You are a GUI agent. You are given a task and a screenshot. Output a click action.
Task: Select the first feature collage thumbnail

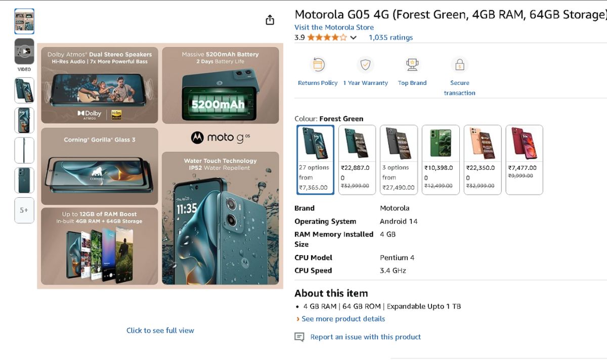[x=24, y=21]
